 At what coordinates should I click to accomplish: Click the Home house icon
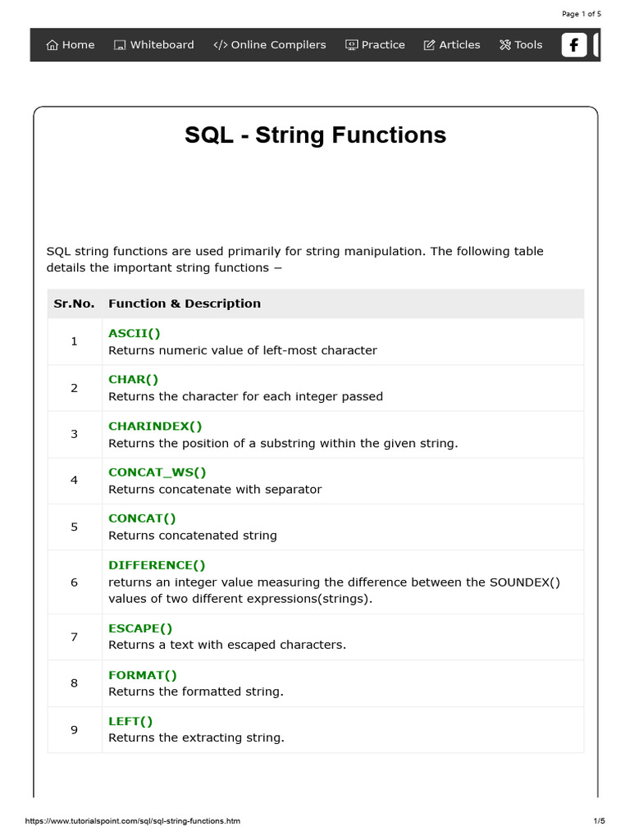pyautogui.click(x=52, y=45)
